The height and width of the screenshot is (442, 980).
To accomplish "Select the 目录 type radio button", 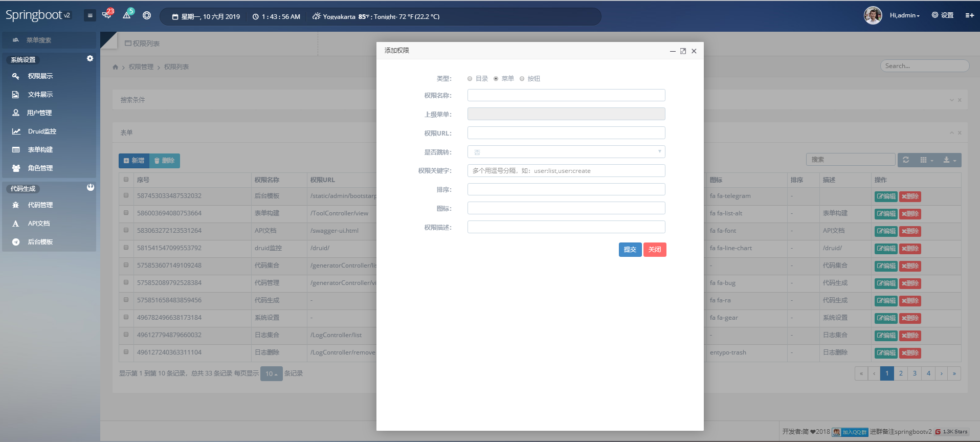I will click(x=470, y=79).
